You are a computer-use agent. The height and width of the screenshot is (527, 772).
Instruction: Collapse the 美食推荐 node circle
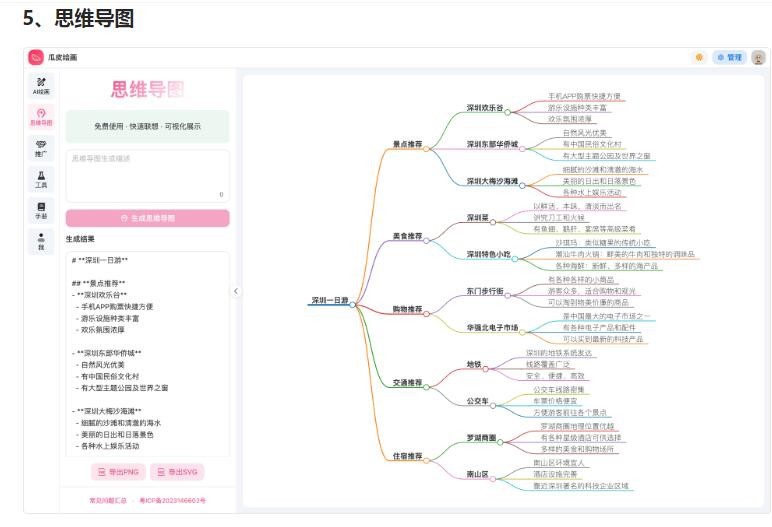click(426, 240)
